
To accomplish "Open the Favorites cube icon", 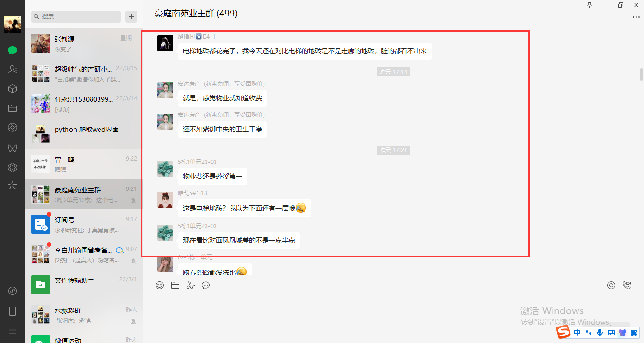I will click(x=12, y=89).
